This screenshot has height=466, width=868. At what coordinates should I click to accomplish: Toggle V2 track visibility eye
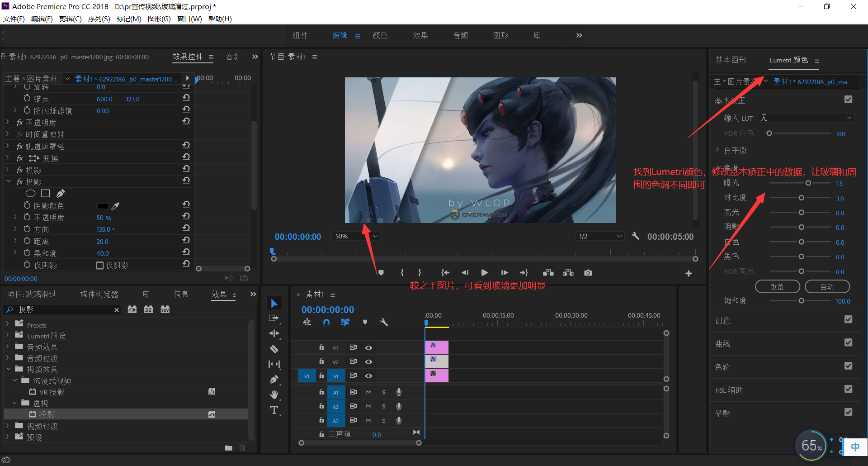click(x=369, y=362)
